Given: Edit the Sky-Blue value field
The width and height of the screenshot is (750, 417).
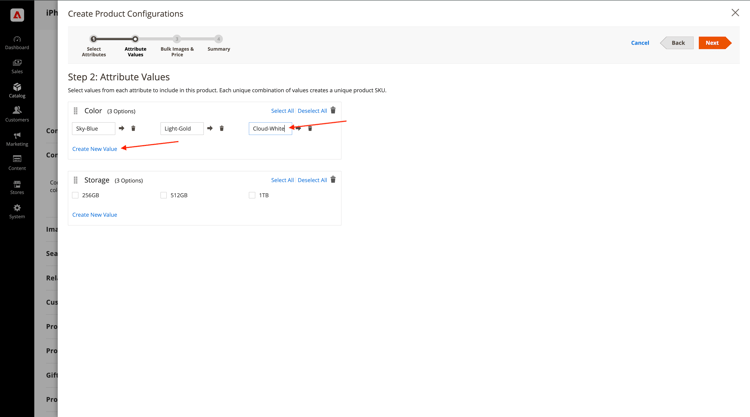Looking at the screenshot, I should (94, 128).
